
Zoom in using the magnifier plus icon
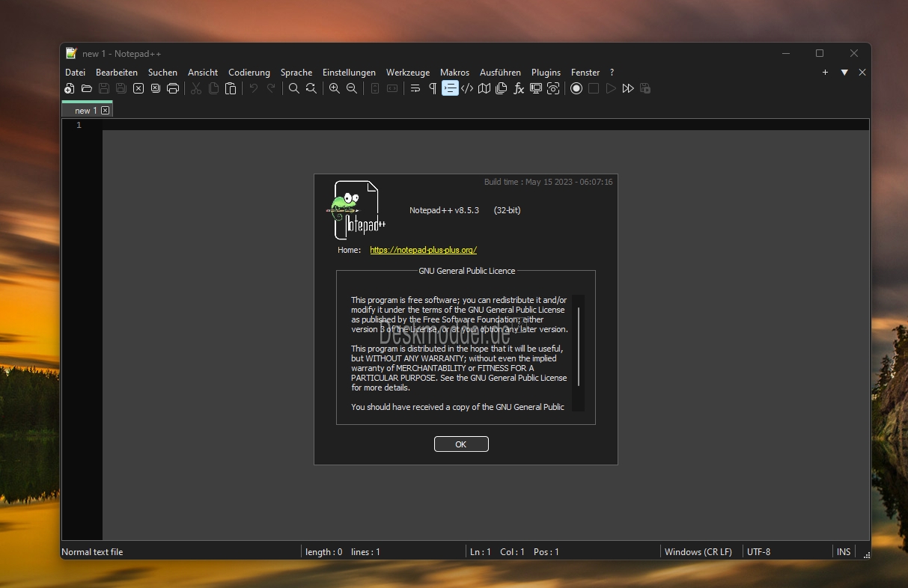[x=335, y=88]
